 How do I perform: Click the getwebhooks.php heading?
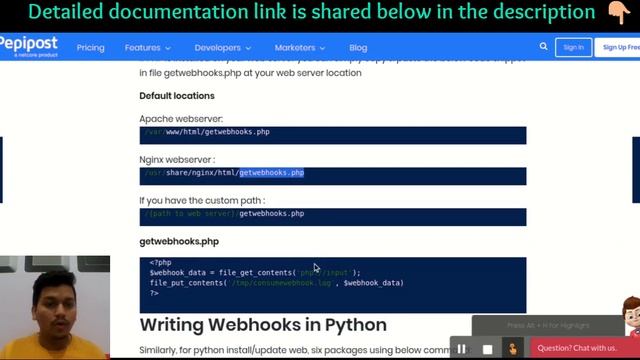click(179, 242)
